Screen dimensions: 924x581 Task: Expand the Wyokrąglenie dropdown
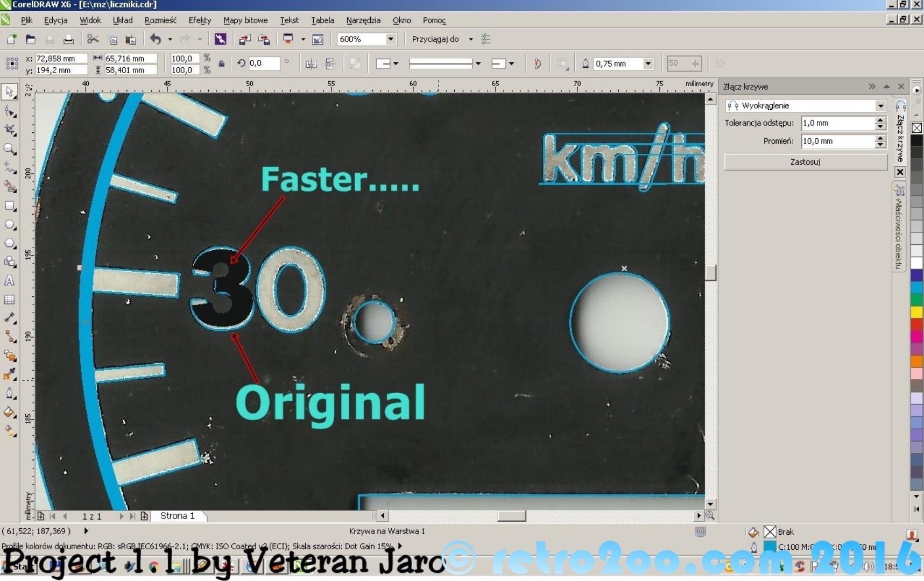[x=880, y=106]
